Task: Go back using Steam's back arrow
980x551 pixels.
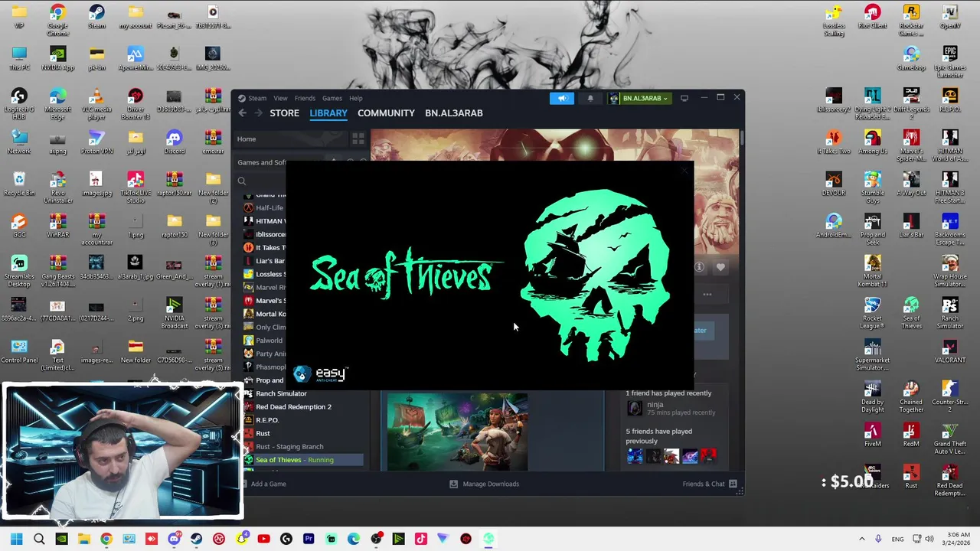Action: coord(242,113)
